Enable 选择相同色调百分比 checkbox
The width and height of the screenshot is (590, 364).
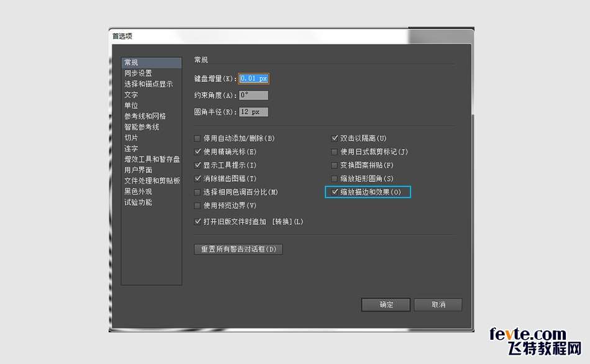197,192
